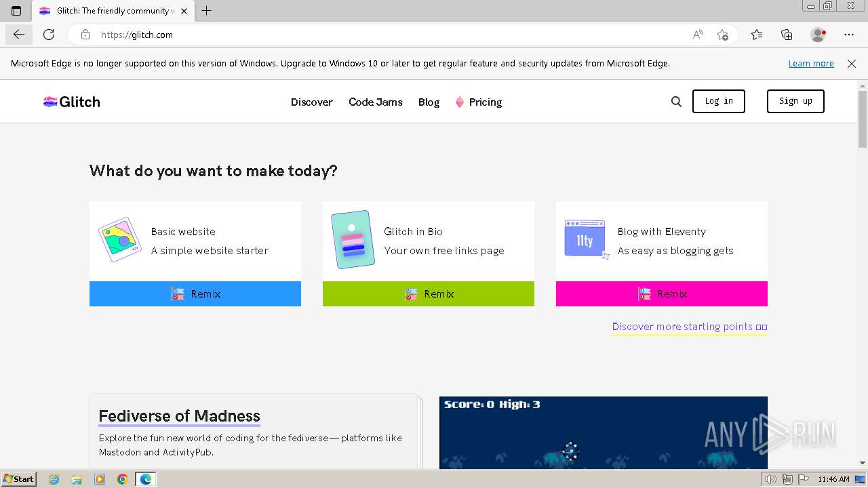Open the site search magnifier icon
This screenshot has width=868, height=488.
click(x=676, y=102)
